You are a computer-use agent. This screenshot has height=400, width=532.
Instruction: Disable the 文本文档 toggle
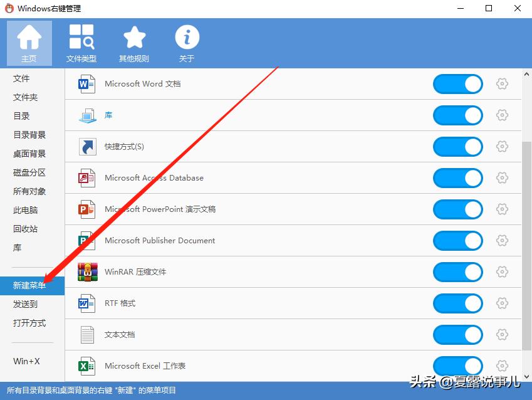tap(457, 334)
